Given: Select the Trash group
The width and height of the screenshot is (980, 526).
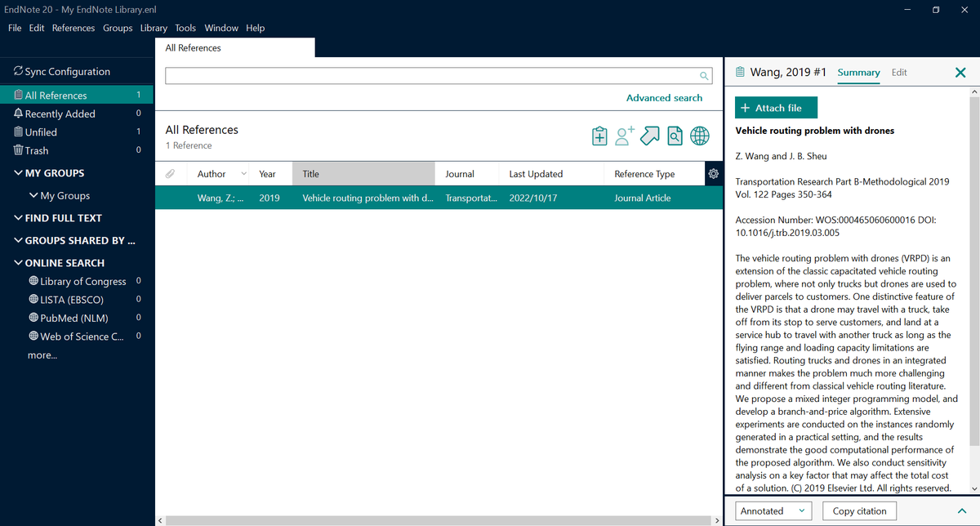Looking at the screenshot, I should tap(77, 150).
